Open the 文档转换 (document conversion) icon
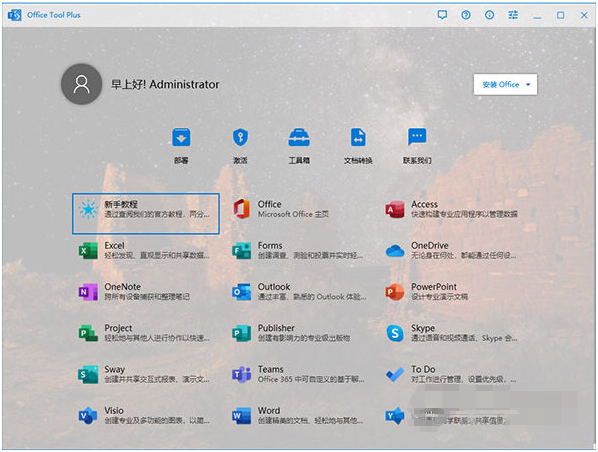This screenshot has width=598, height=452. (358, 137)
